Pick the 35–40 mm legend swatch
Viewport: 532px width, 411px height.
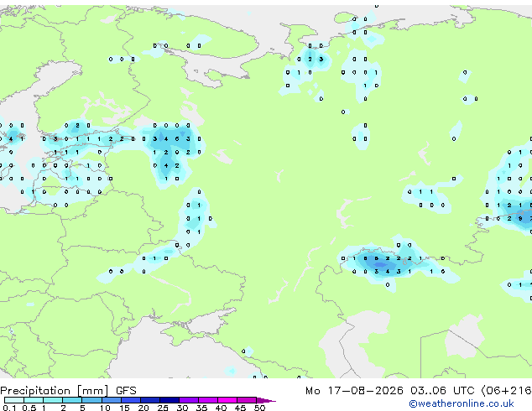tap(207, 400)
